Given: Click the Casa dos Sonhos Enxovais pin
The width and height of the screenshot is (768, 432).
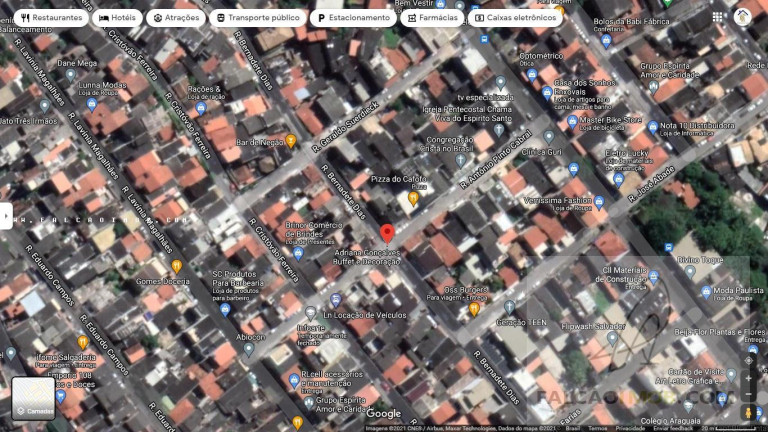Looking at the screenshot, I should click(x=547, y=93).
